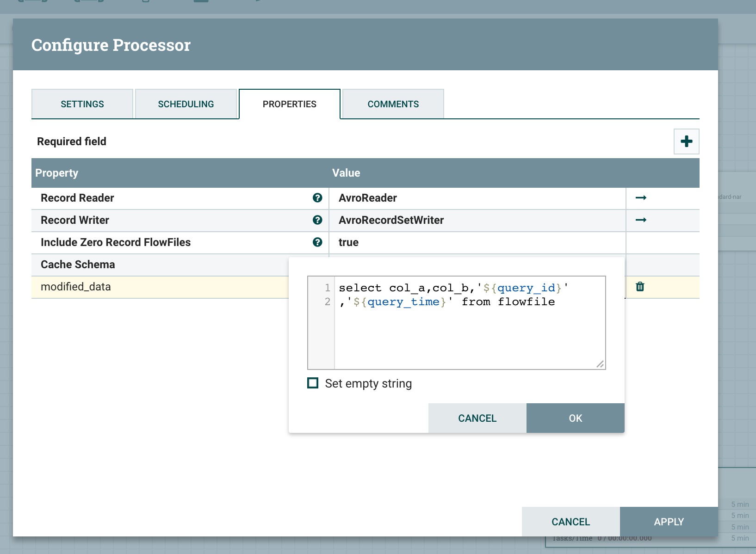Apply the processor configuration
Viewport: 756px width, 554px height.
pyautogui.click(x=669, y=522)
